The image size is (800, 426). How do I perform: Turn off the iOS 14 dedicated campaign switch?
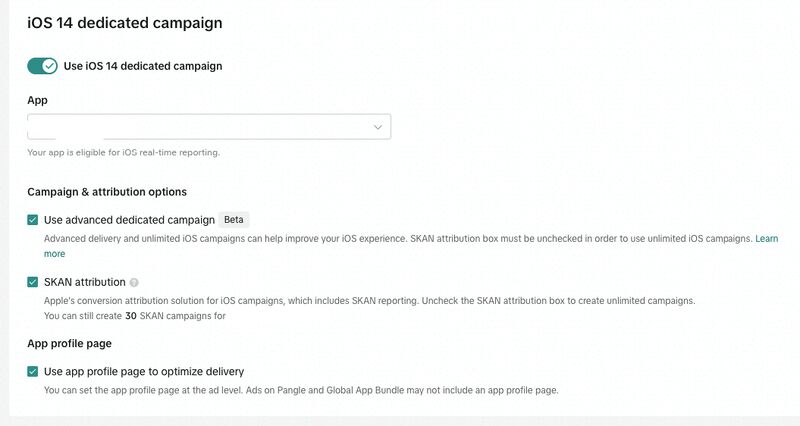click(42, 66)
